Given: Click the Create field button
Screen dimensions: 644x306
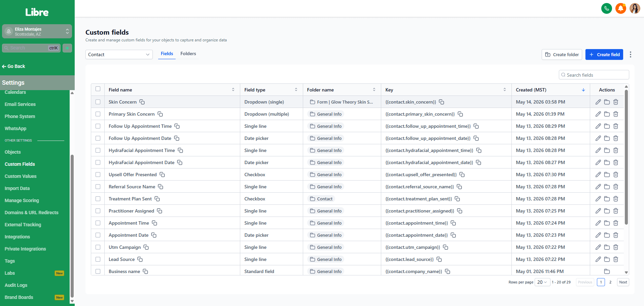Looking at the screenshot, I should pyautogui.click(x=604, y=54).
